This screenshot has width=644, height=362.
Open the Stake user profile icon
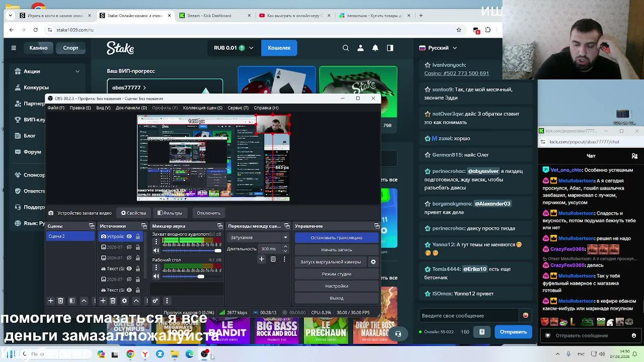point(360,48)
